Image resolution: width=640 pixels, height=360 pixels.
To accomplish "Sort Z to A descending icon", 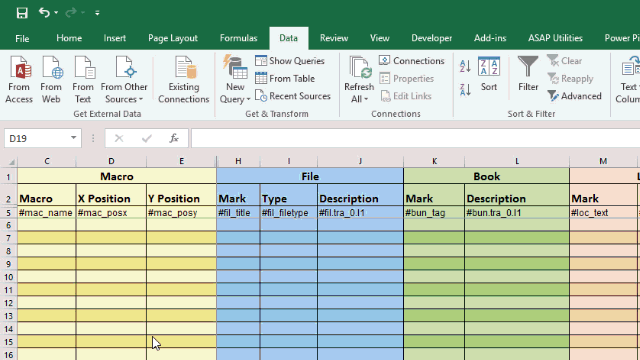I will point(465,89).
